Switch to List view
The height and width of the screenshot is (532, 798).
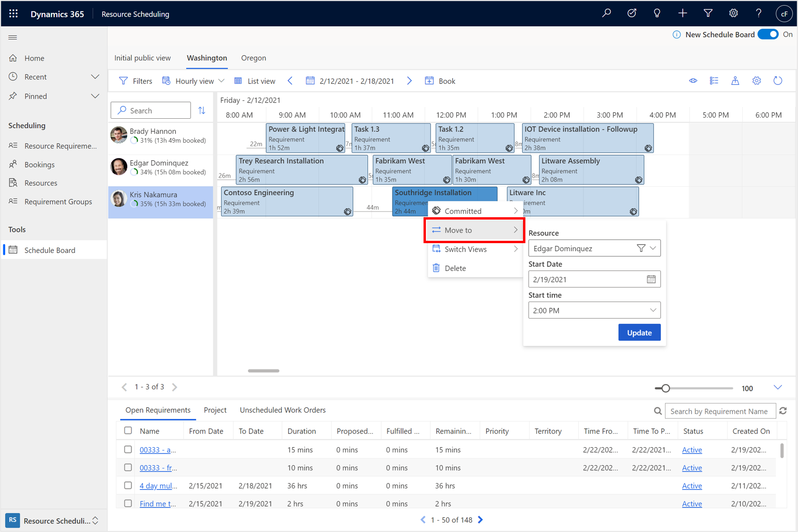click(255, 81)
